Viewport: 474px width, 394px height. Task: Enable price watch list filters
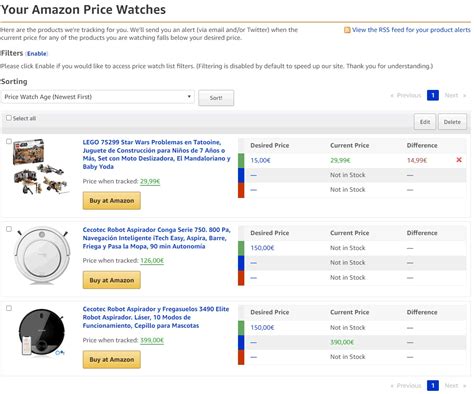point(37,54)
